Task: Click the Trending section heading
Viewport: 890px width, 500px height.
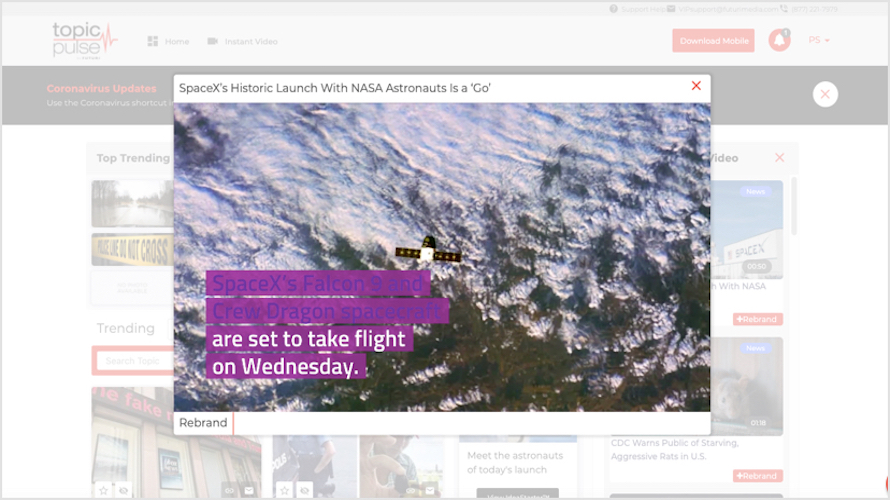Action: point(125,328)
